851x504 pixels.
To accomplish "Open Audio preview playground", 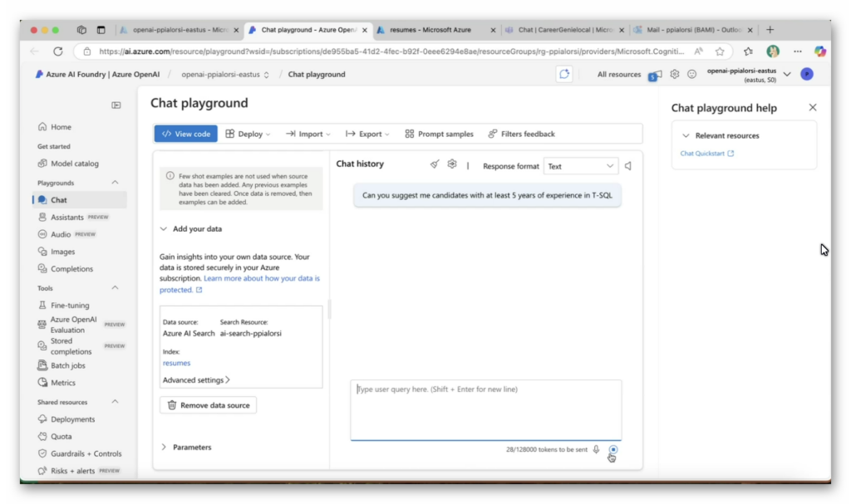I will click(x=66, y=234).
